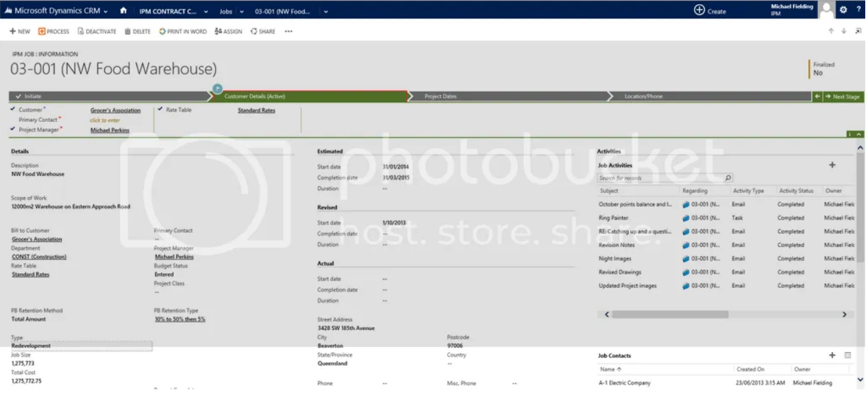
Task: Click the NEW record command
Action: coord(20,31)
